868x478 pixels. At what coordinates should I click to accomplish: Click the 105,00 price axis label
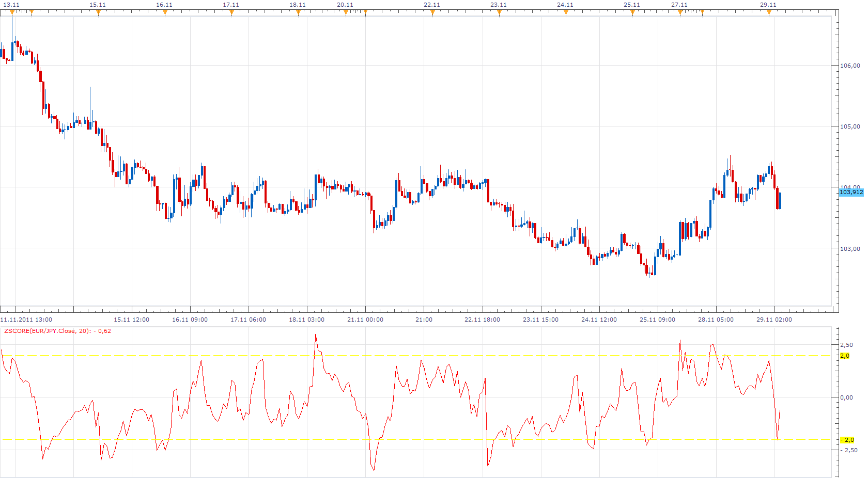[850, 126]
